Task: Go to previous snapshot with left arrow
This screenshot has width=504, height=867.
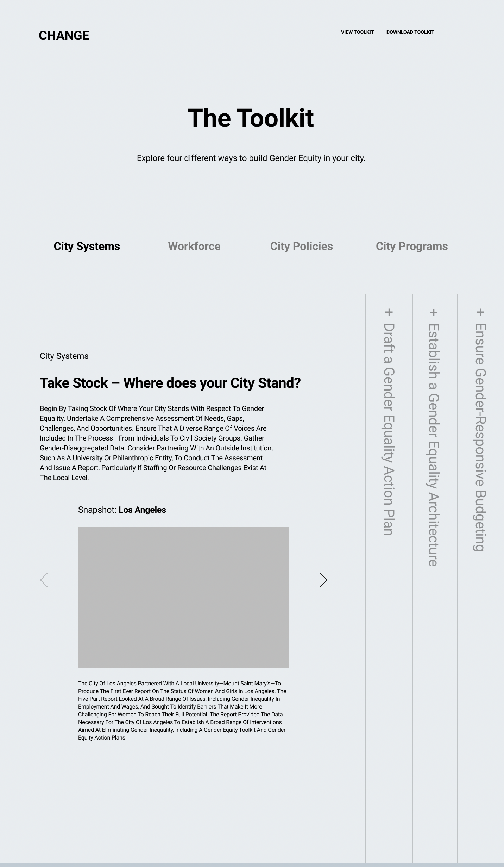Action: (44, 580)
